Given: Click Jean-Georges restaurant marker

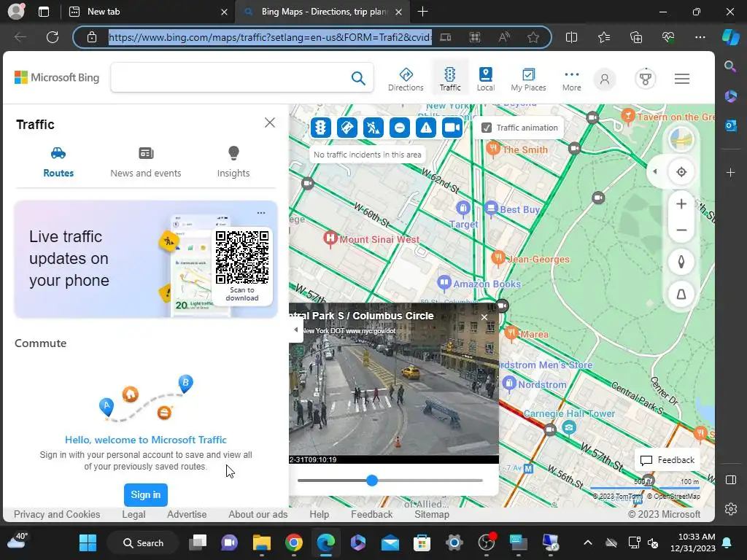Looking at the screenshot, I should point(498,257).
